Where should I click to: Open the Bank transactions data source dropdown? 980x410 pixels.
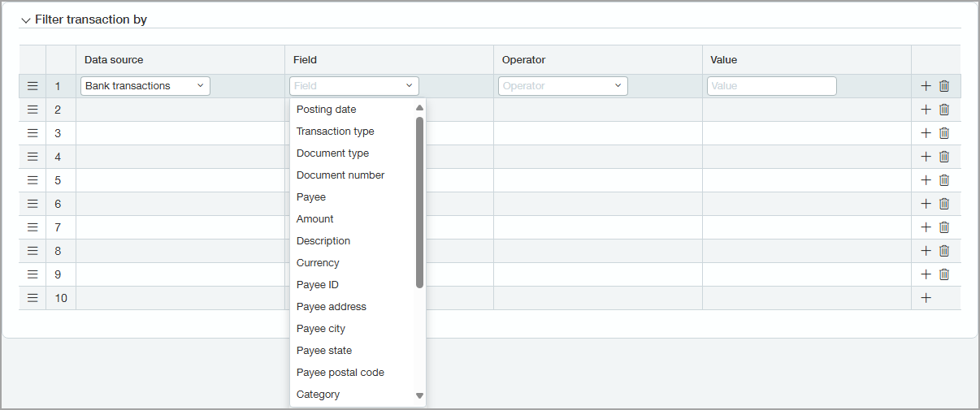pos(145,86)
